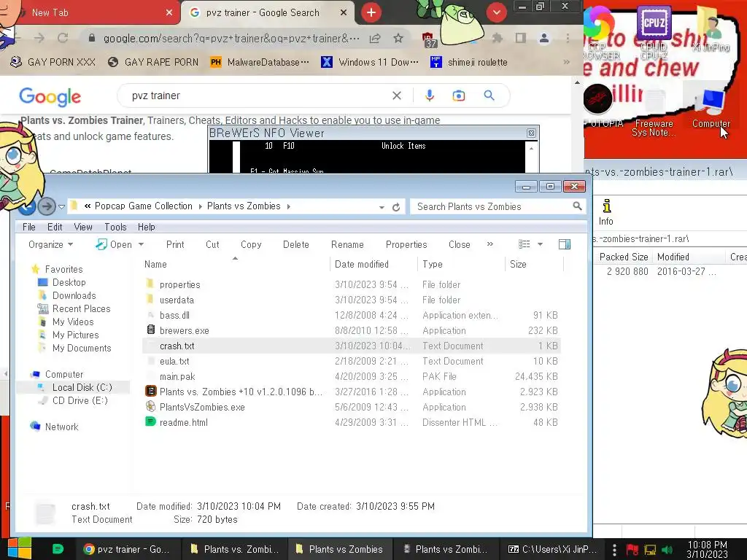Select the brewers.exe file

[x=351, y=330]
